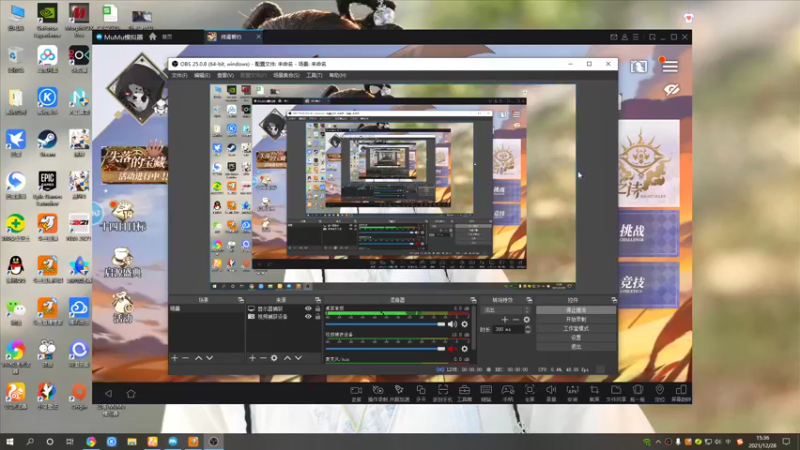This screenshot has width=800, height=450.
Task: Click MuMu Android back triangle button
Action: [x=108, y=393]
